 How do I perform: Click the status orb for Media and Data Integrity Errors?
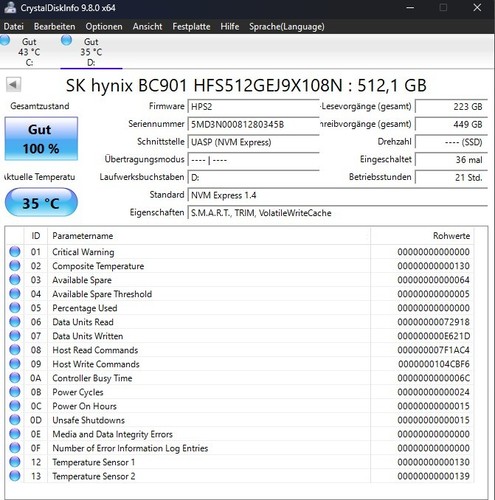[x=15, y=434]
